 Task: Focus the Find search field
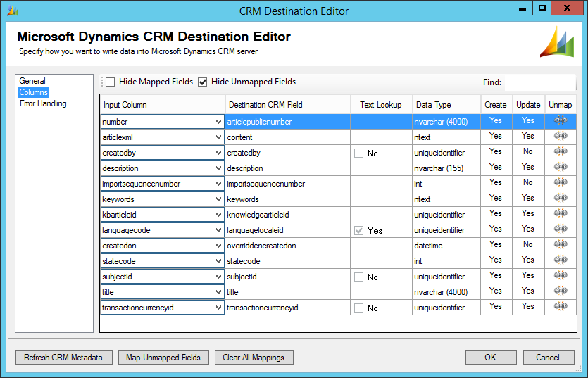coord(539,82)
